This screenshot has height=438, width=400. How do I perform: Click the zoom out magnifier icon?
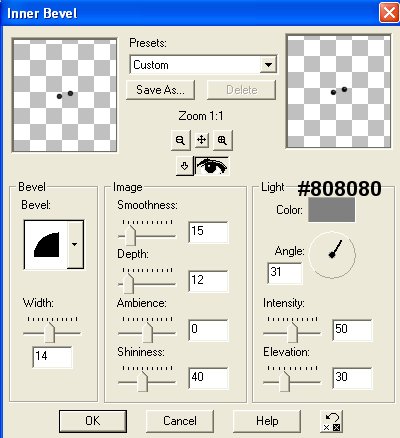click(180, 140)
